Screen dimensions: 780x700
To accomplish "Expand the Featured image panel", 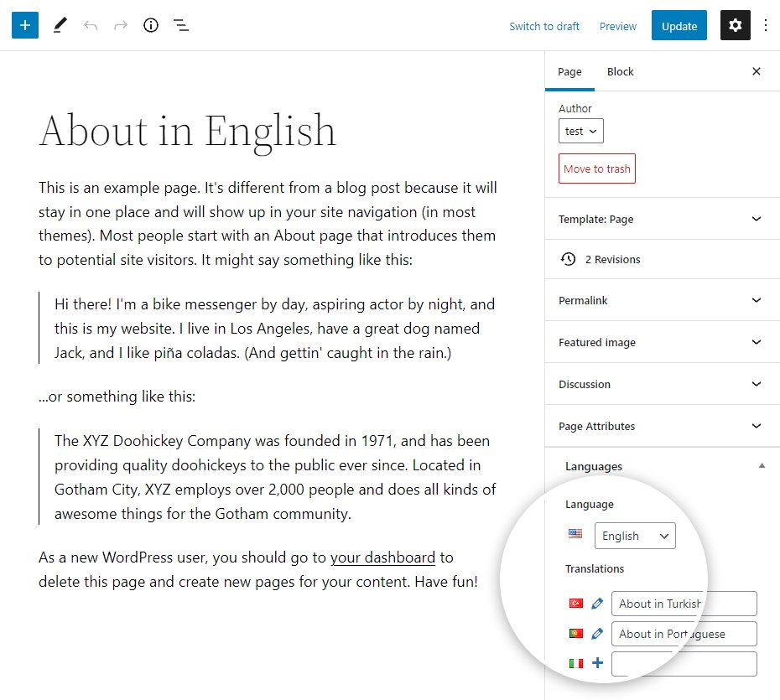I will click(663, 342).
